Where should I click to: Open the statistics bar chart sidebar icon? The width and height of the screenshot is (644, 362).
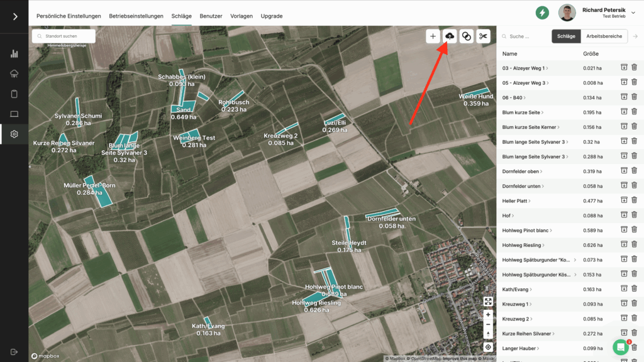pyautogui.click(x=14, y=54)
